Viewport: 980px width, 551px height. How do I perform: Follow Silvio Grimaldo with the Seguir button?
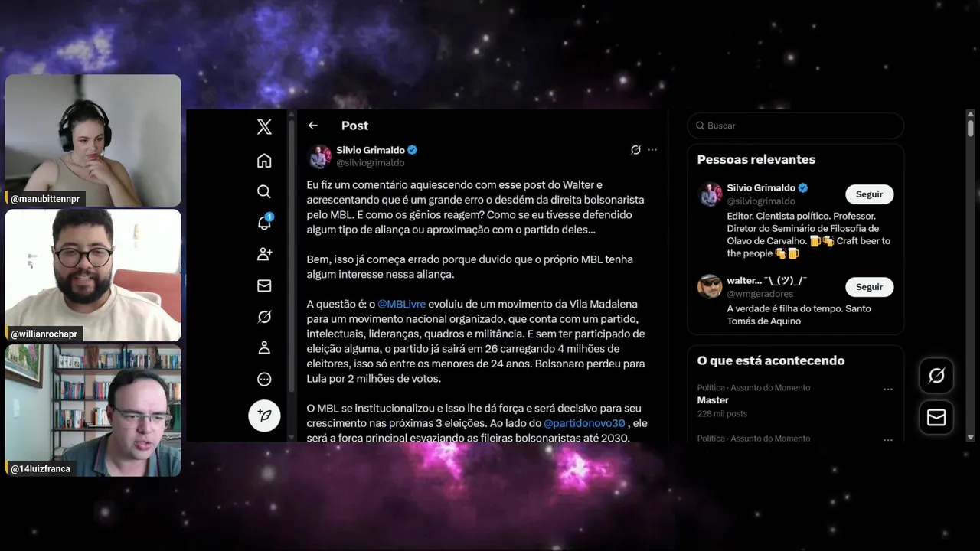tap(869, 194)
